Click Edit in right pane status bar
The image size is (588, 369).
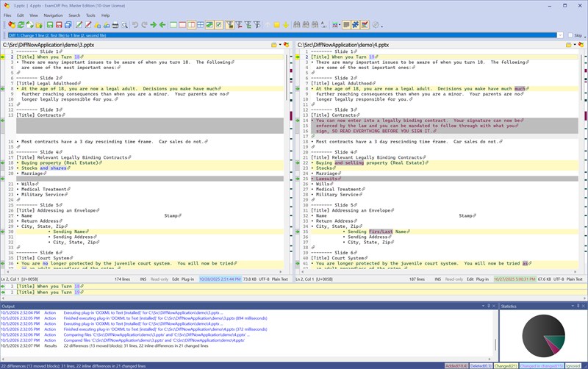coord(470,279)
